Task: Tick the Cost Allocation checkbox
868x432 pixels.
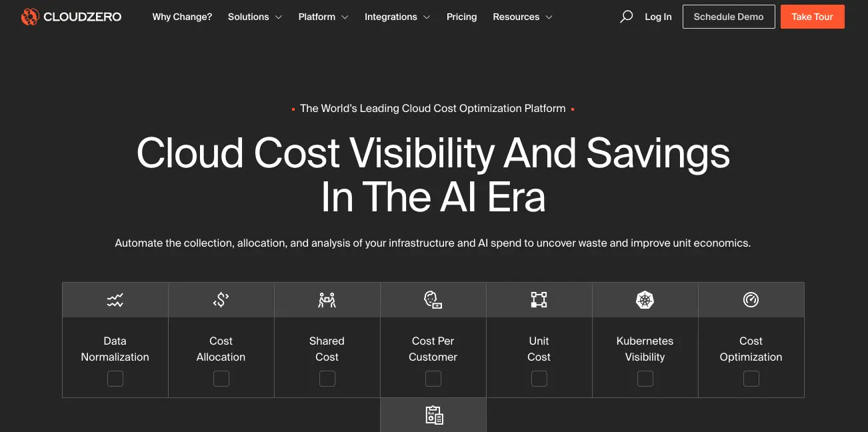Action: point(221,379)
